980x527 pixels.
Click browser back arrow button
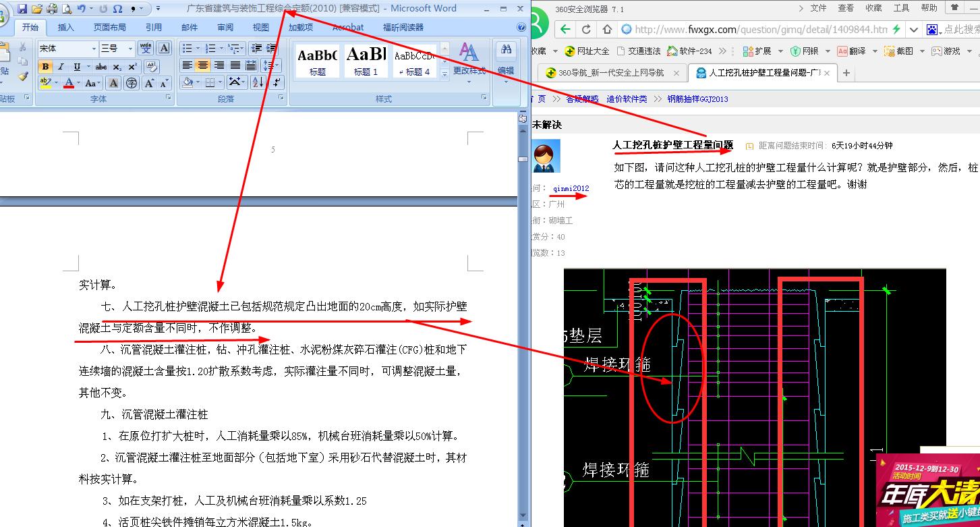coord(565,30)
